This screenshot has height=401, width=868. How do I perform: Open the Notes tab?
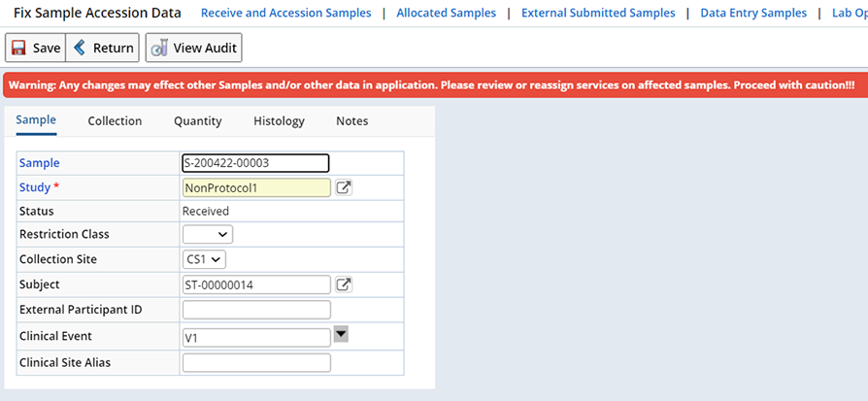point(352,120)
